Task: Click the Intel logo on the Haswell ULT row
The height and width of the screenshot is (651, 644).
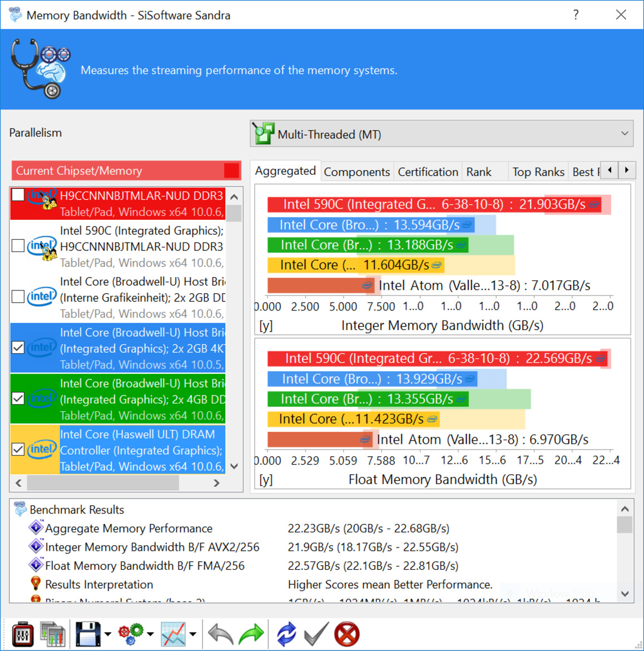Action: [42, 450]
